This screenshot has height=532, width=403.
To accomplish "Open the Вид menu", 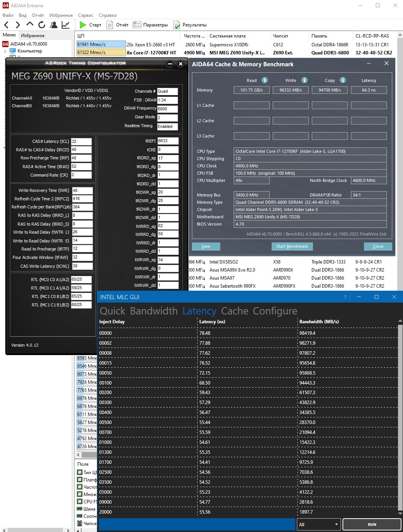I will (23, 15).
